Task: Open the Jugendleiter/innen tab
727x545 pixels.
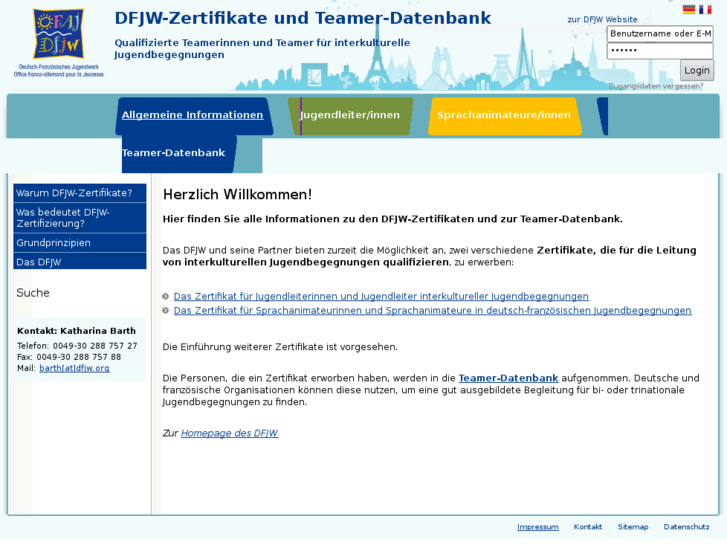Action: click(350, 115)
